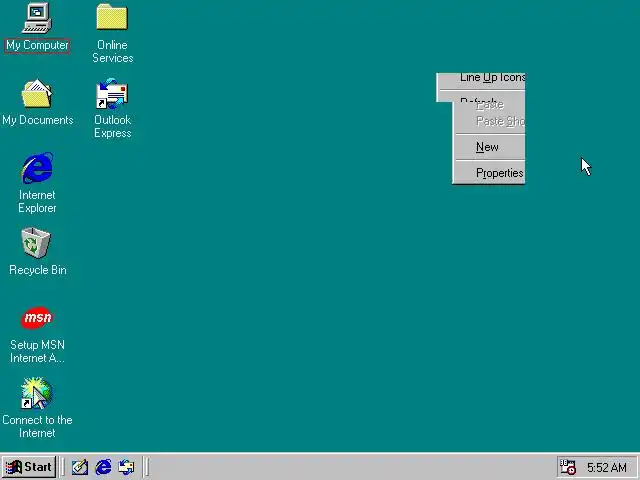The width and height of the screenshot is (640, 480).
Task: Click the Online Services label text
Action: (x=113, y=51)
